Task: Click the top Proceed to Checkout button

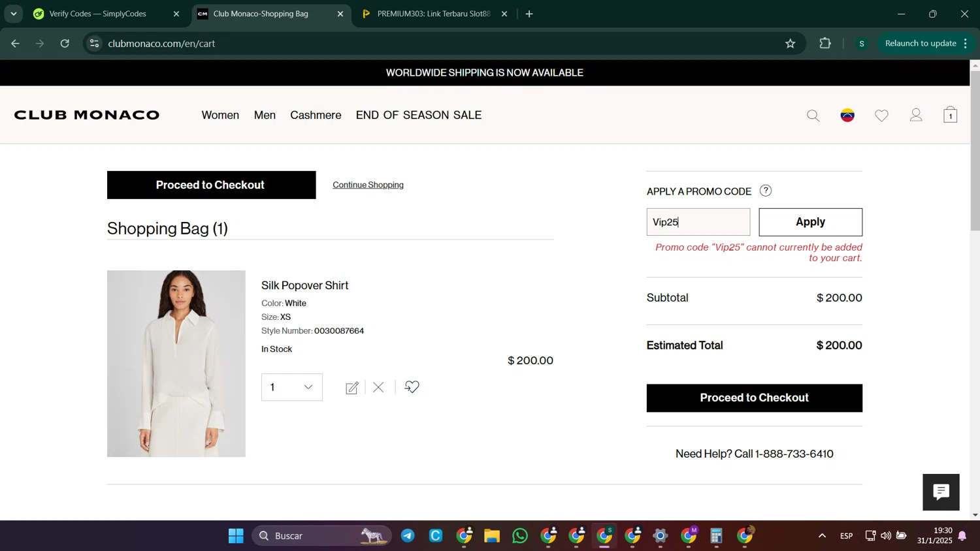Action: pyautogui.click(x=211, y=185)
